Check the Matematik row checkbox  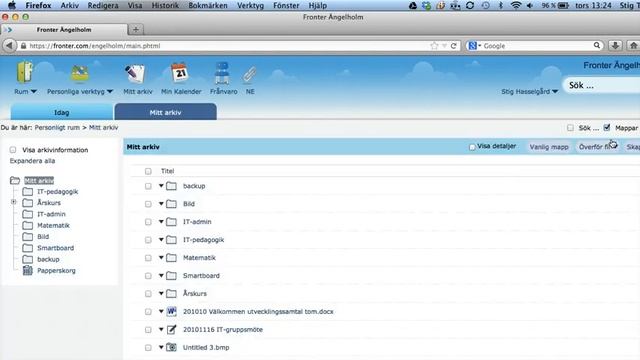[x=148, y=258]
